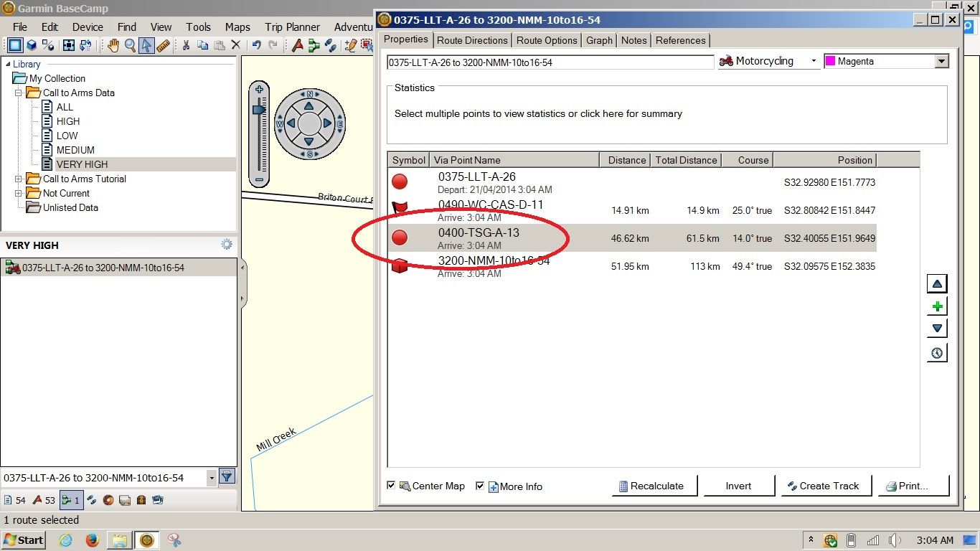
Task: Click the Recalculate button
Action: tap(656, 486)
